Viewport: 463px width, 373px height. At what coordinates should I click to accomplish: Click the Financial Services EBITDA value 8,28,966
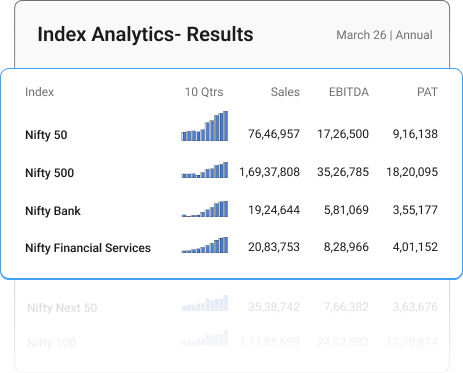coord(346,247)
